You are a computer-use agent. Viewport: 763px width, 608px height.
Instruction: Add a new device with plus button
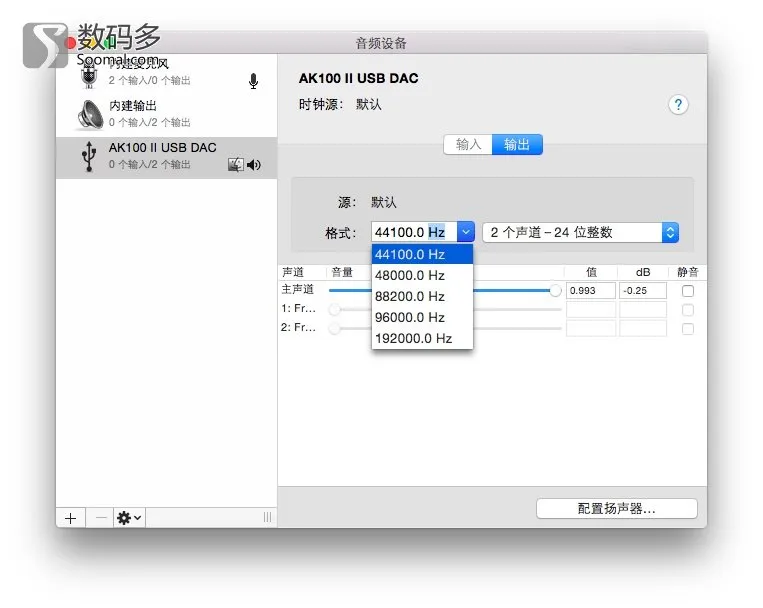pos(71,518)
